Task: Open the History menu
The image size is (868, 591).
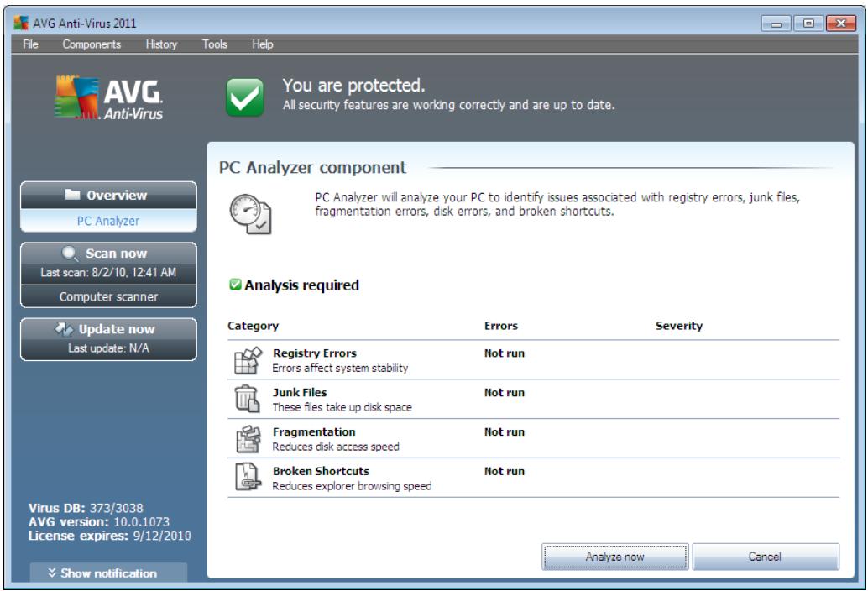Action: 161,44
